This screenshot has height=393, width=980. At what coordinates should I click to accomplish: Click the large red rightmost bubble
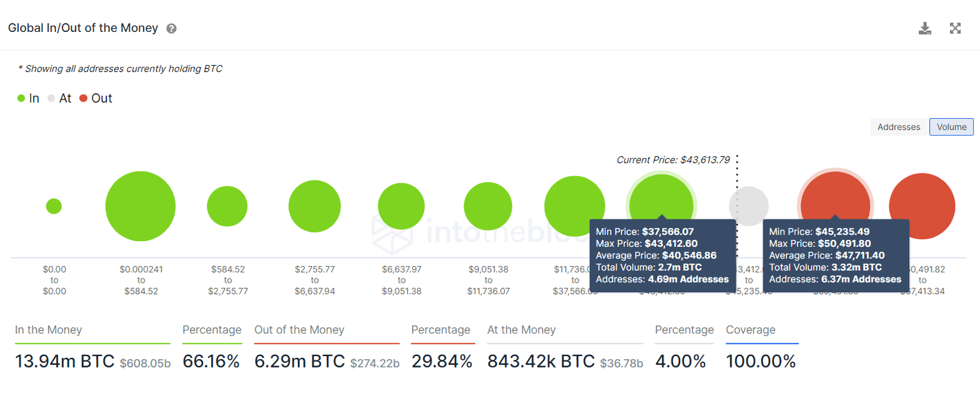point(923,205)
